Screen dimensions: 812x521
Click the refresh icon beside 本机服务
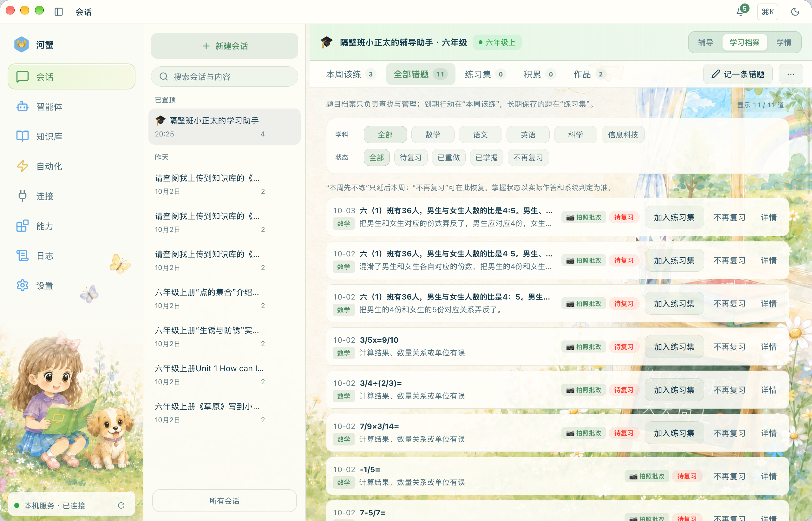click(121, 505)
